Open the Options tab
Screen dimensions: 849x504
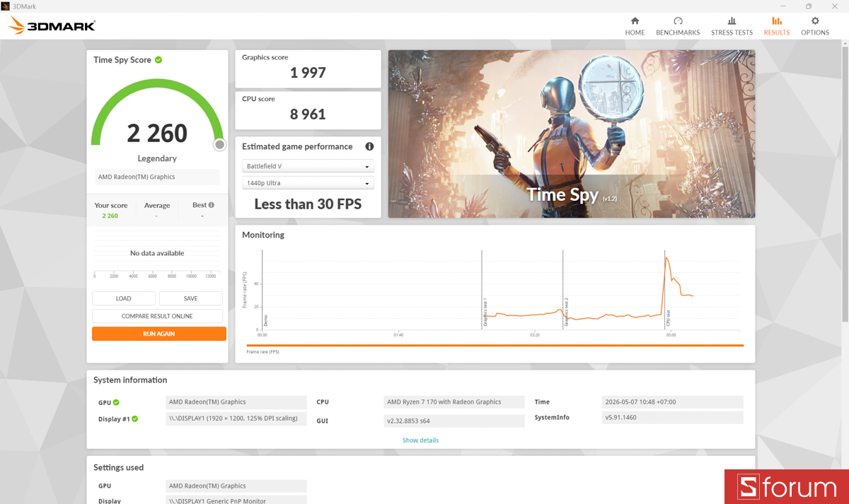(x=815, y=26)
